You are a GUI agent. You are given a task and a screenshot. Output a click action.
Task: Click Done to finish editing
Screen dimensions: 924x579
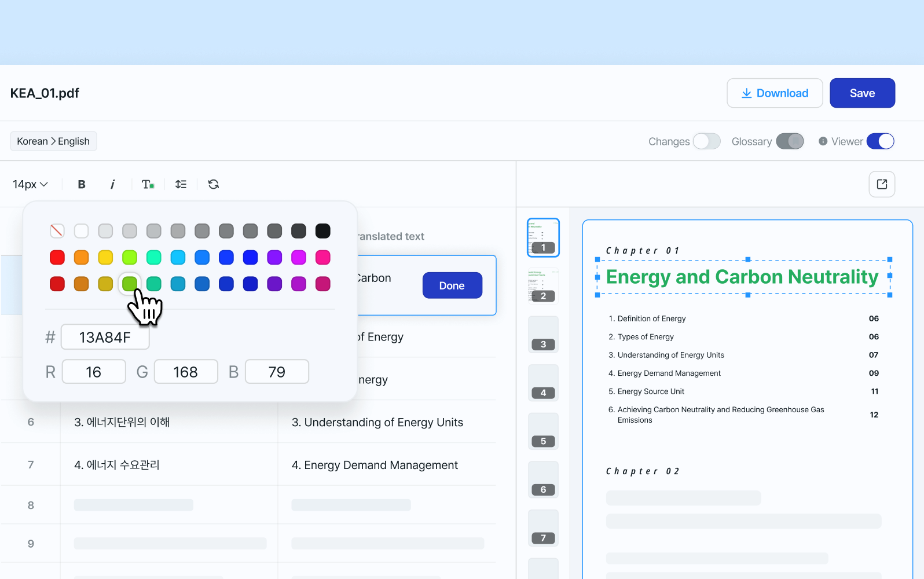(x=452, y=285)
